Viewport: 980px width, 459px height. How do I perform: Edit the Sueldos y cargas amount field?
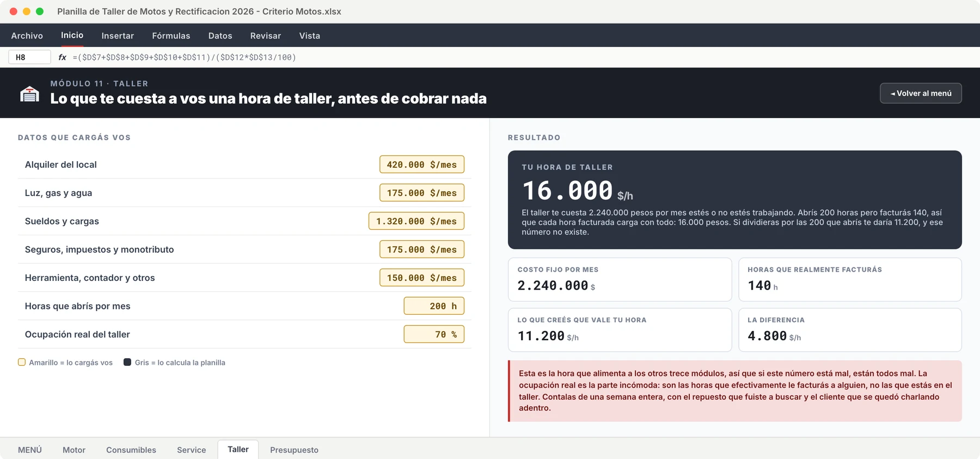[x=416, y=221]
